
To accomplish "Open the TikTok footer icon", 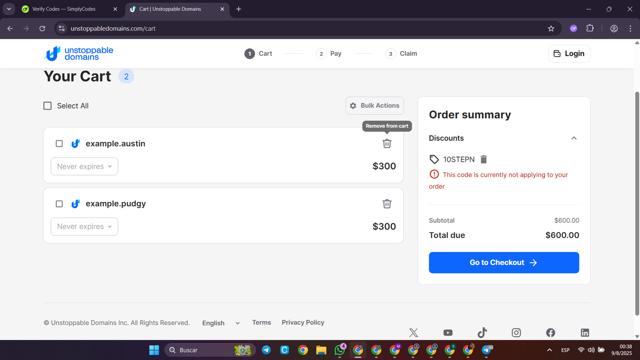I will pyautogui.click(x=482, y=333).
